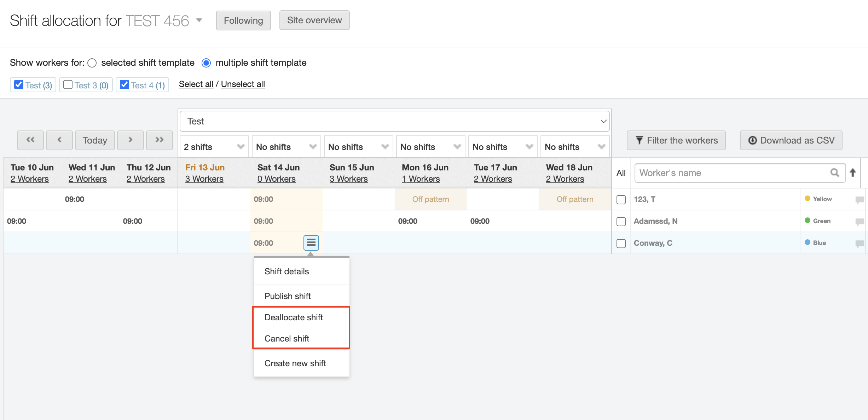Click the comment icon for Conway, C
Viewport: 868px width, 420px height.
(x=859, y=243)
